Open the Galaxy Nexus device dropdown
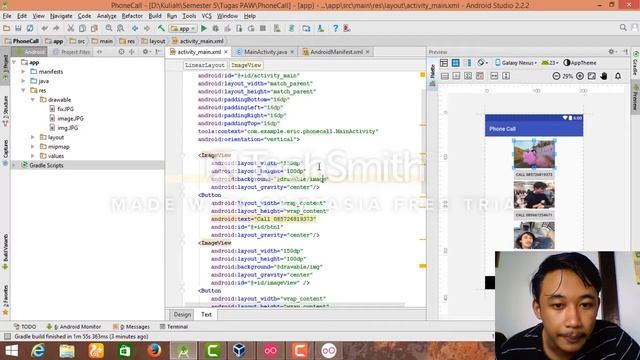This screenshot has width=640, height=360. 516,62
